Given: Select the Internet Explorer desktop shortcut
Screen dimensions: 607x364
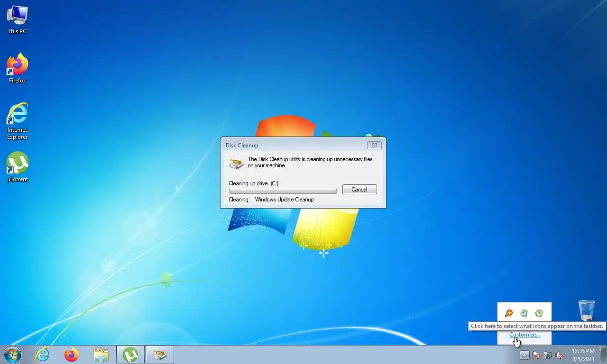Looking at the screenshot, I should [x=17, y=121].
